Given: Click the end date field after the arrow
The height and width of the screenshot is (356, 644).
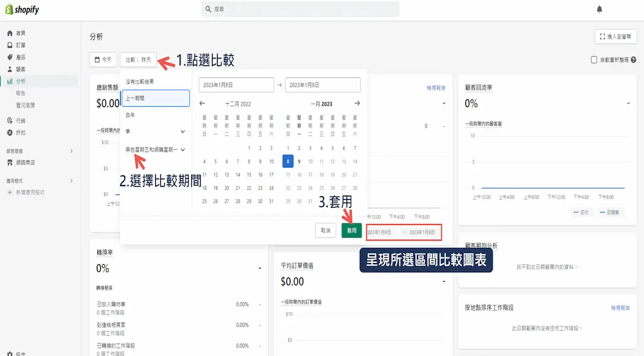Looking at the screenshot, I should [x=323, y=85].
